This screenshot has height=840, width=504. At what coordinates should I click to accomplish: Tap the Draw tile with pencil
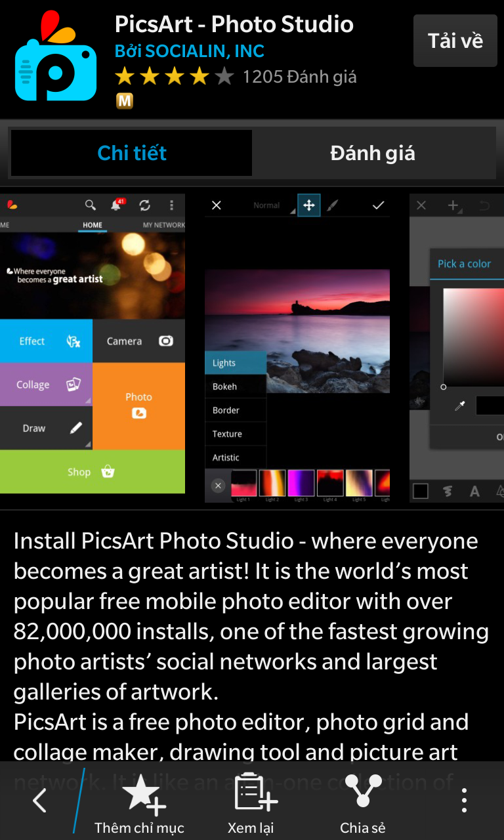(46, 428)
